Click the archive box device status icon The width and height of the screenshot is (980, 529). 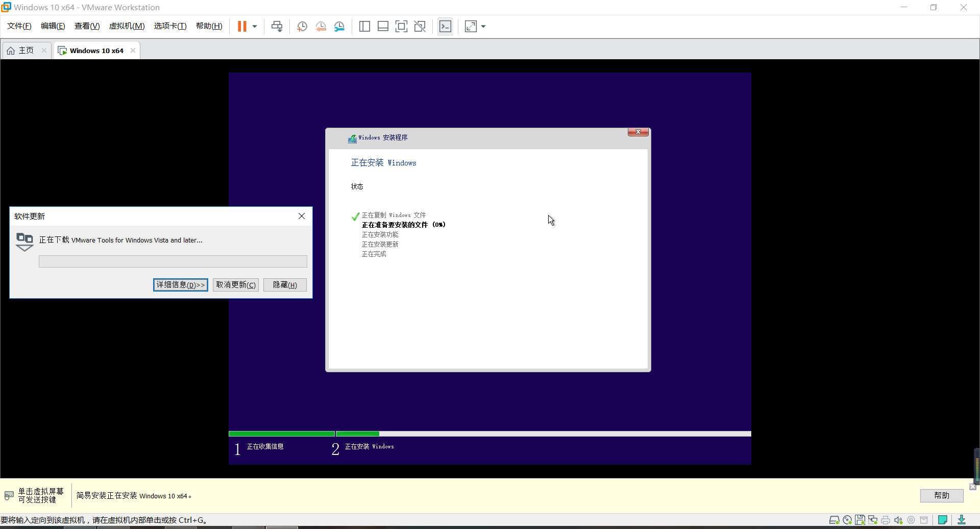pos(924,520)
